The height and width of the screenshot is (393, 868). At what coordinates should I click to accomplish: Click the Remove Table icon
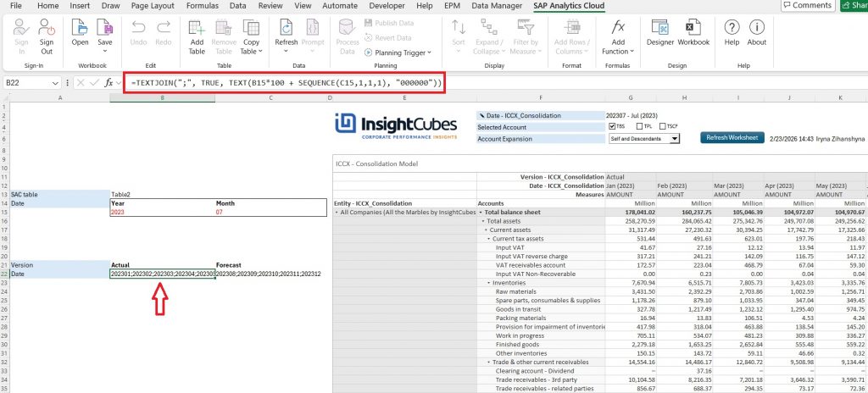point(223,28)
